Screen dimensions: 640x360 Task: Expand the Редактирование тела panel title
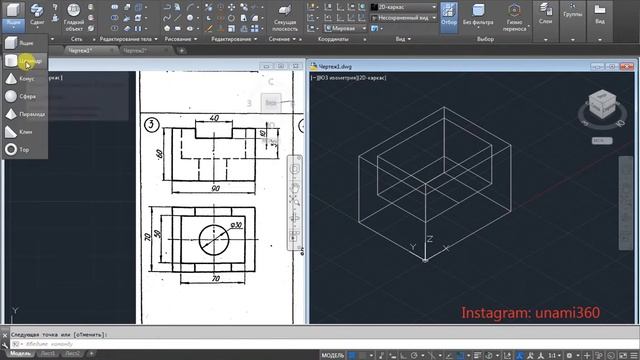click(x=129, y=39)
